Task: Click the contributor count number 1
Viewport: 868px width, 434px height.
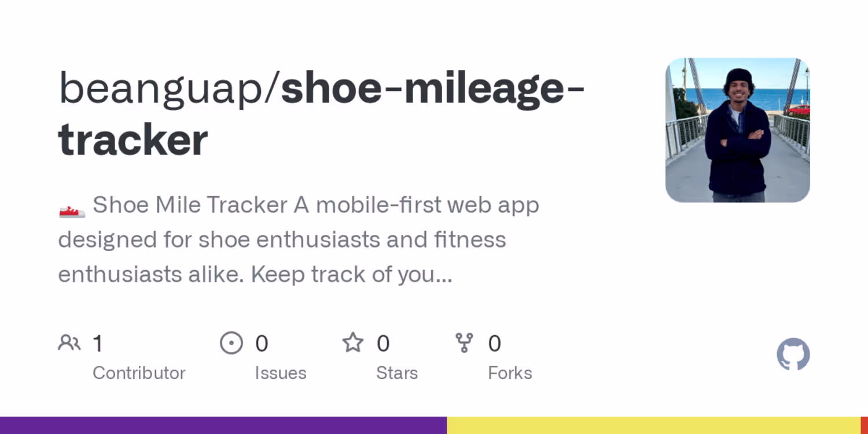Action: 98,344
